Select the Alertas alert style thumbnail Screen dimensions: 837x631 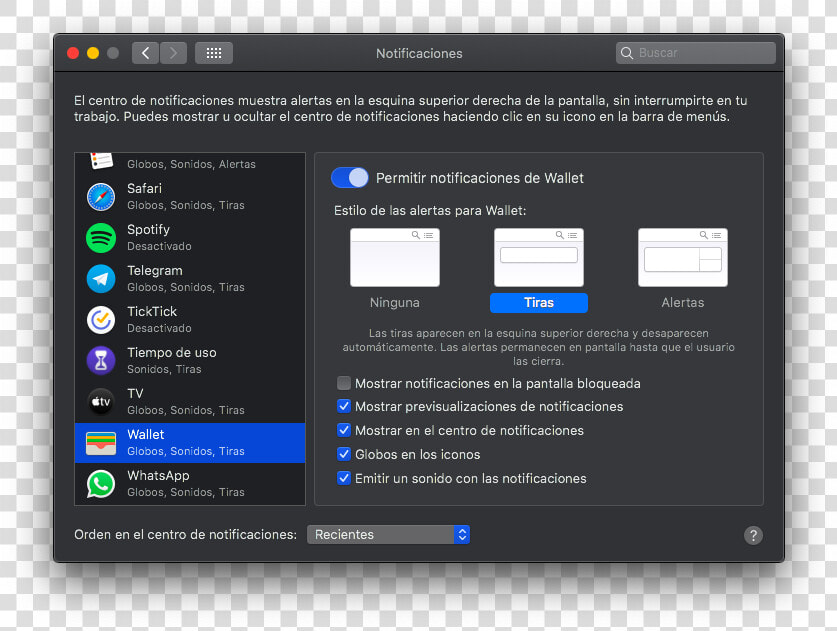click(x=683, y=257)
